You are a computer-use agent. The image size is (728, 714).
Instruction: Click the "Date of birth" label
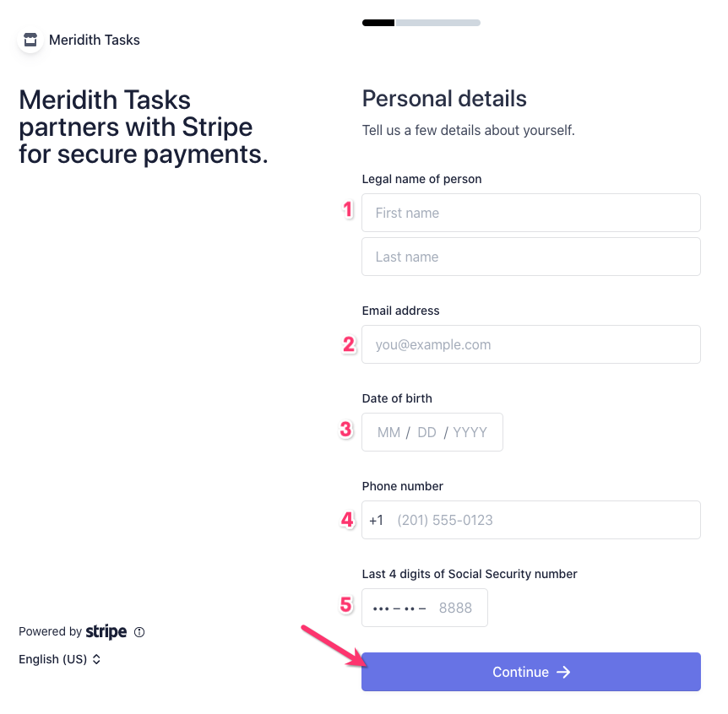pyautogui.click(x=397, y=398)
